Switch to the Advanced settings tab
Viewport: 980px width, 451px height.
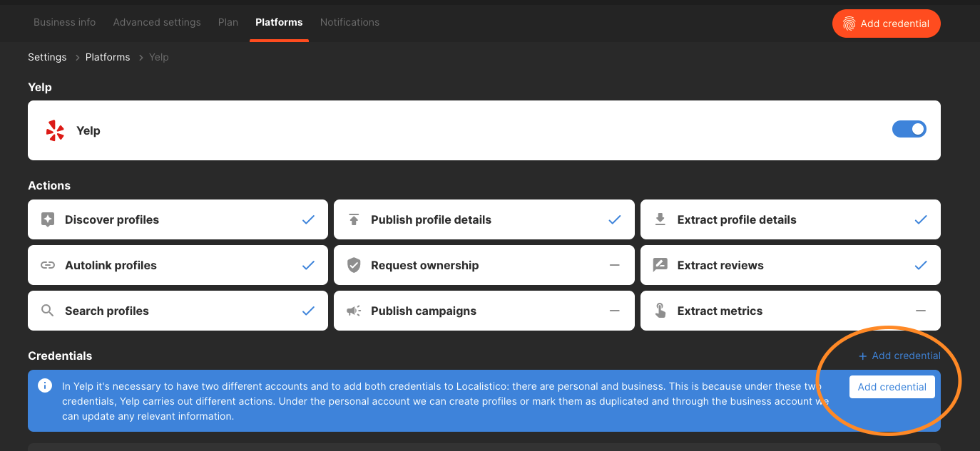click(157, 22)
